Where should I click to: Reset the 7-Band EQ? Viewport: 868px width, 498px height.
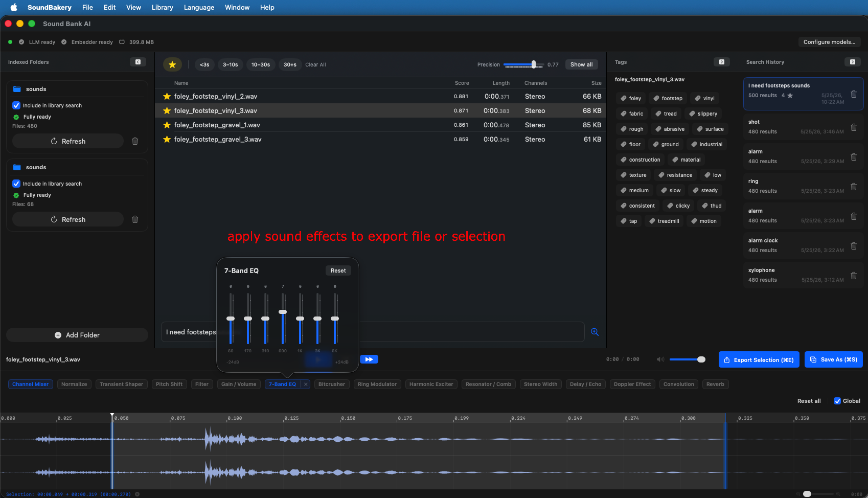click(338, 270)
